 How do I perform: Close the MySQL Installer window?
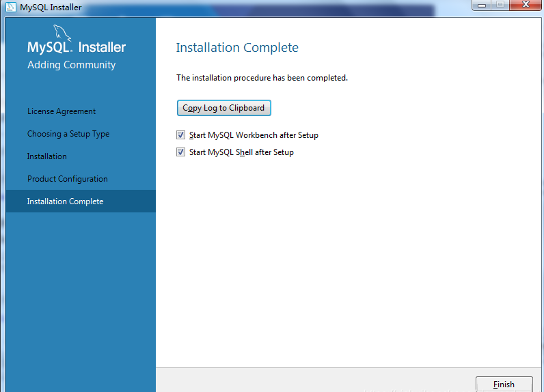coord(526,5)
